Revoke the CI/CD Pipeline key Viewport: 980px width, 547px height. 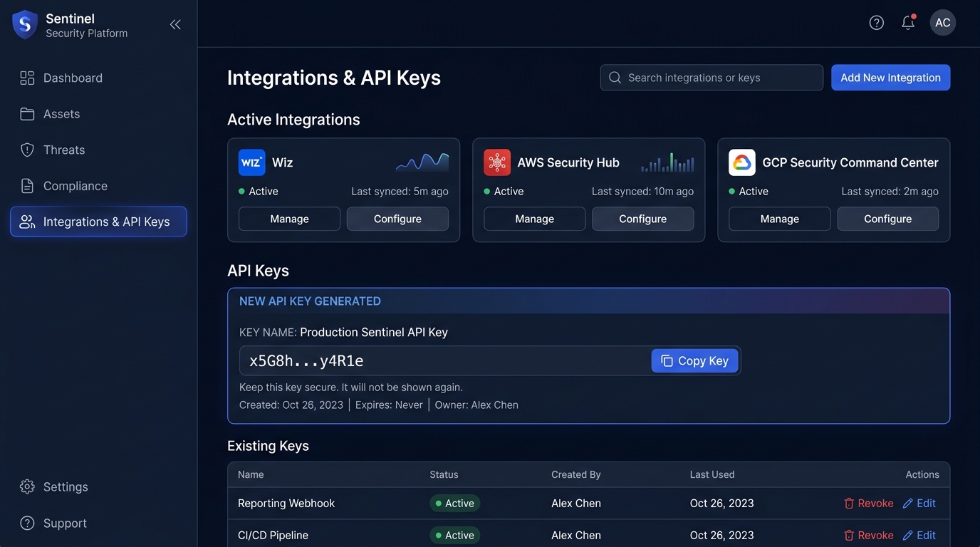coord(868,535)
